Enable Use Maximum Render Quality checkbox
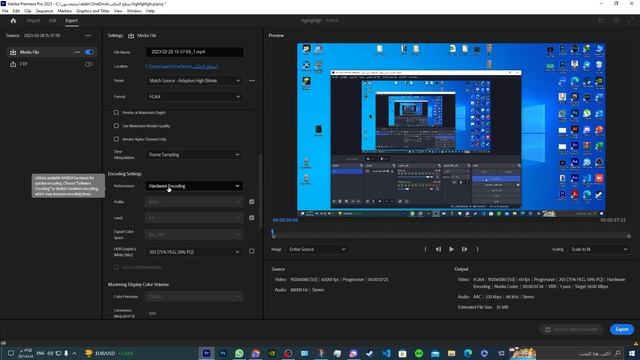The width and height of the screenshot is (640, 360). tap(116, 126)
